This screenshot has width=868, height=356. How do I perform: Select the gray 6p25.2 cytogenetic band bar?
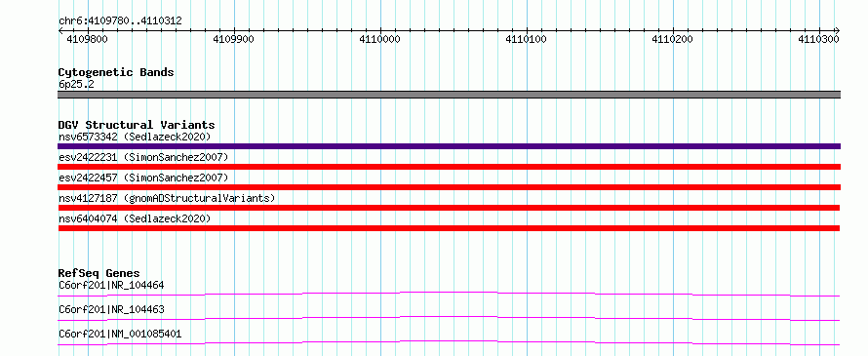click(x=449, y=95)
